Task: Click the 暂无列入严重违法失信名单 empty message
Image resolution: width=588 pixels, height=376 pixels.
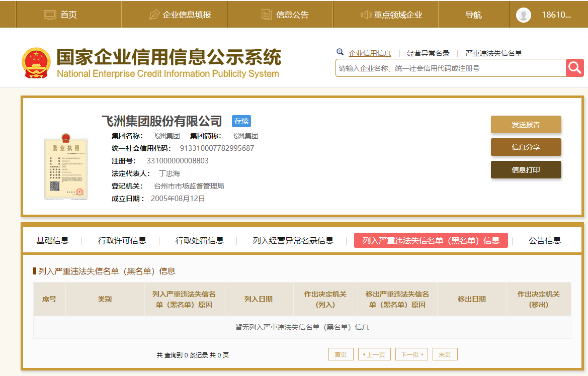Action: [x=302, y=327]
